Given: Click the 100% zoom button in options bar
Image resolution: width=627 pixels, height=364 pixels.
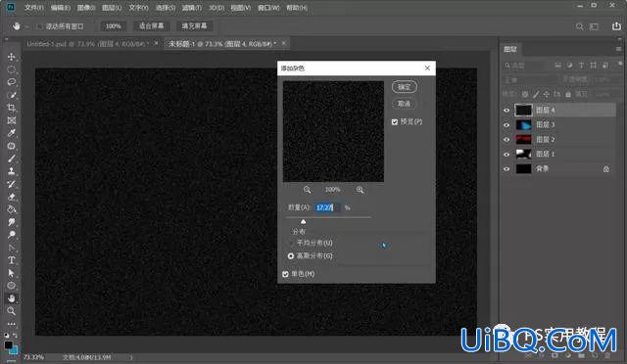Looking at the screenshot, I should [114, 26].
